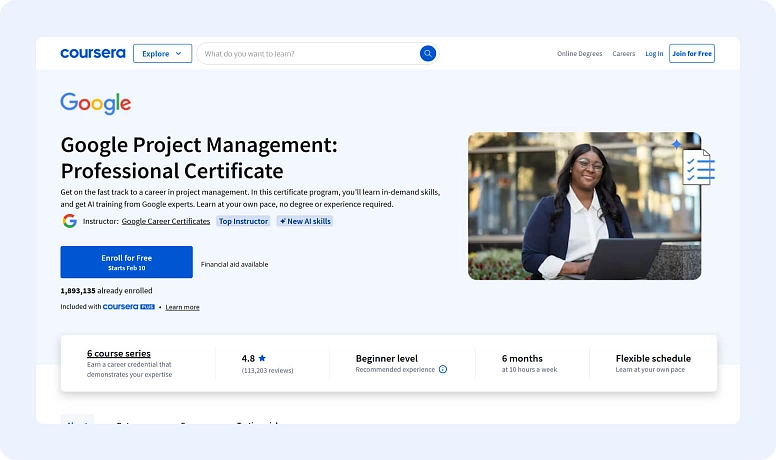This screenshot has width=776, height=460.
Task: Click the New AI skills badge
Action: tap(305, 221)
